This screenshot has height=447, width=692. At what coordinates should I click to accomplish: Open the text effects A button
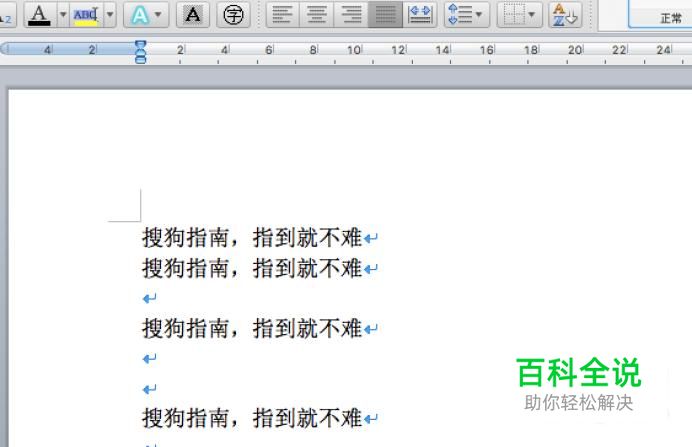click(146, 15)
